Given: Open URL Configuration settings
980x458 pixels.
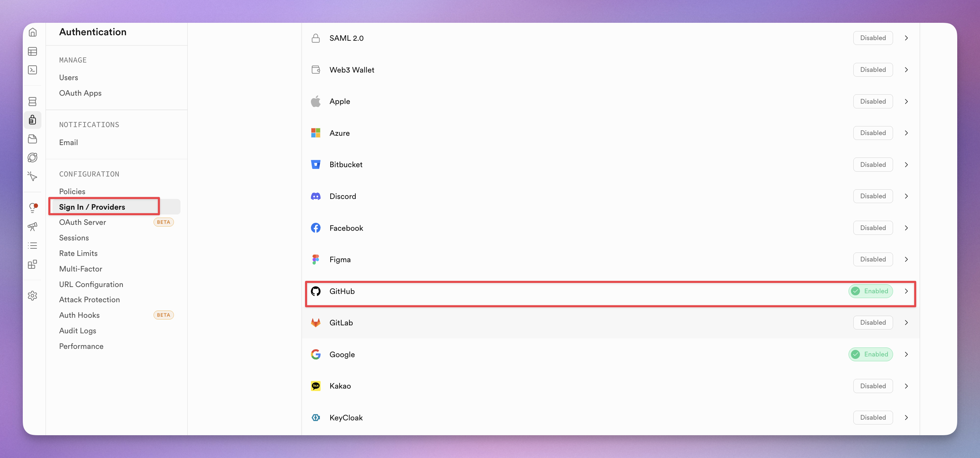Looking at the screenshot, I should point(91,284).
